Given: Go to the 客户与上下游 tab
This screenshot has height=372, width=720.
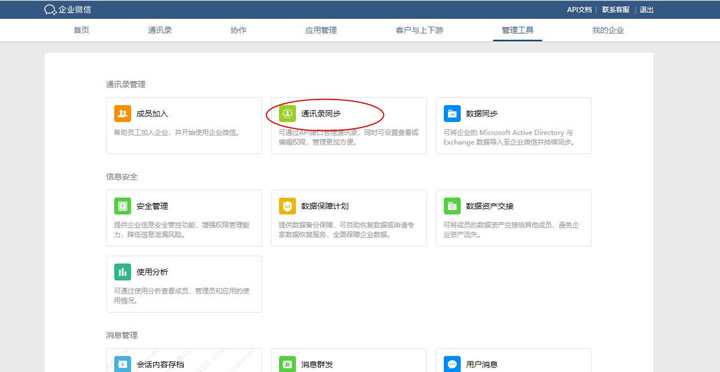Looking at the screenshot, I should click(419, 31).
